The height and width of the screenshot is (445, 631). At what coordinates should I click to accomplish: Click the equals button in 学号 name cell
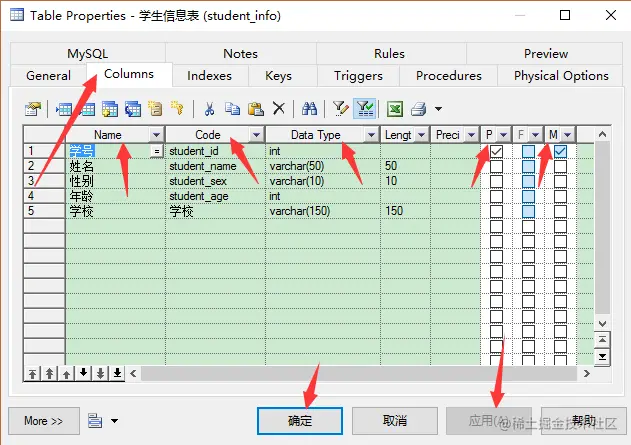click(157, 151)
